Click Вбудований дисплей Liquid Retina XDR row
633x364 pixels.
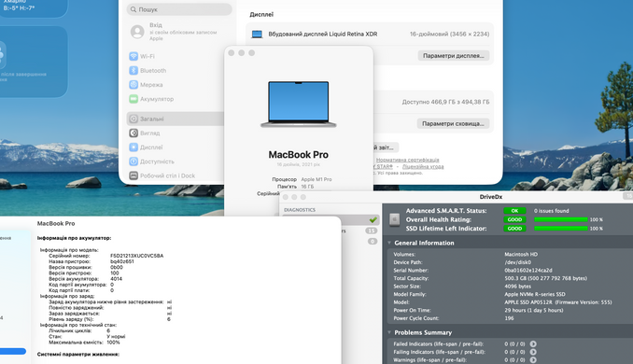tap(370, 35)
